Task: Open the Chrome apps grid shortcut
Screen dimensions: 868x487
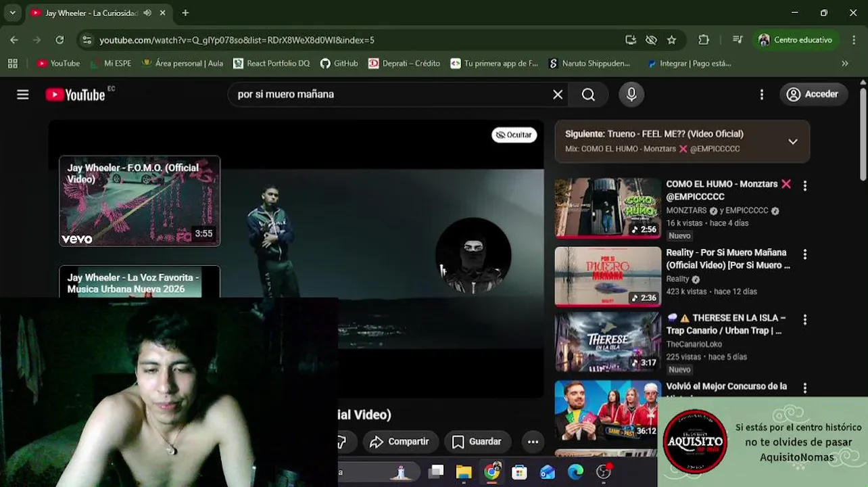Action: (x=12, y=64)
